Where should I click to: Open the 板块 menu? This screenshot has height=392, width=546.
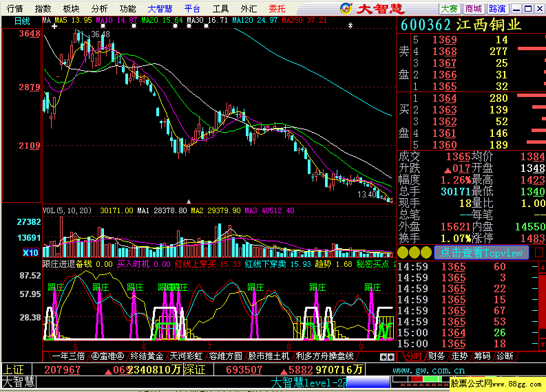(x=72, y=8)
